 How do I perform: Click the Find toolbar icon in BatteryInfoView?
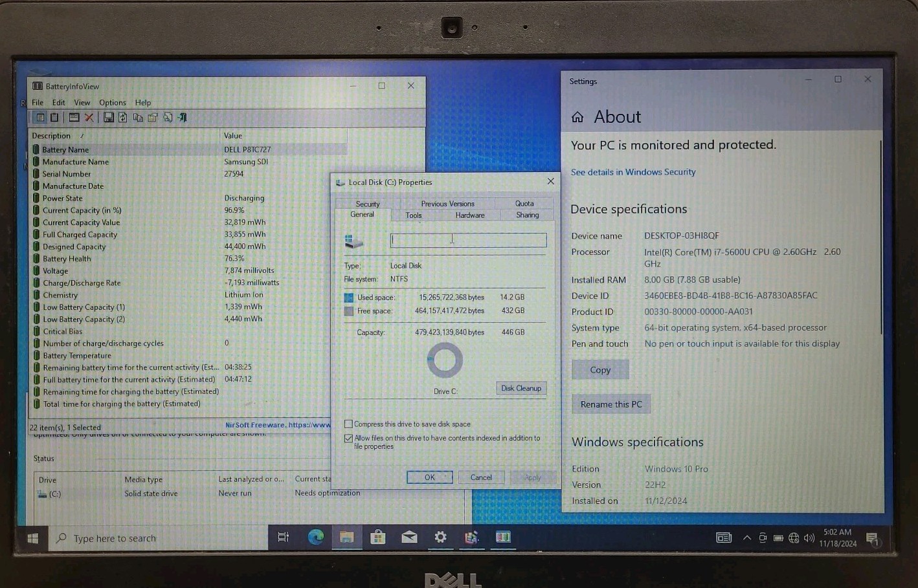pos(168,118)
